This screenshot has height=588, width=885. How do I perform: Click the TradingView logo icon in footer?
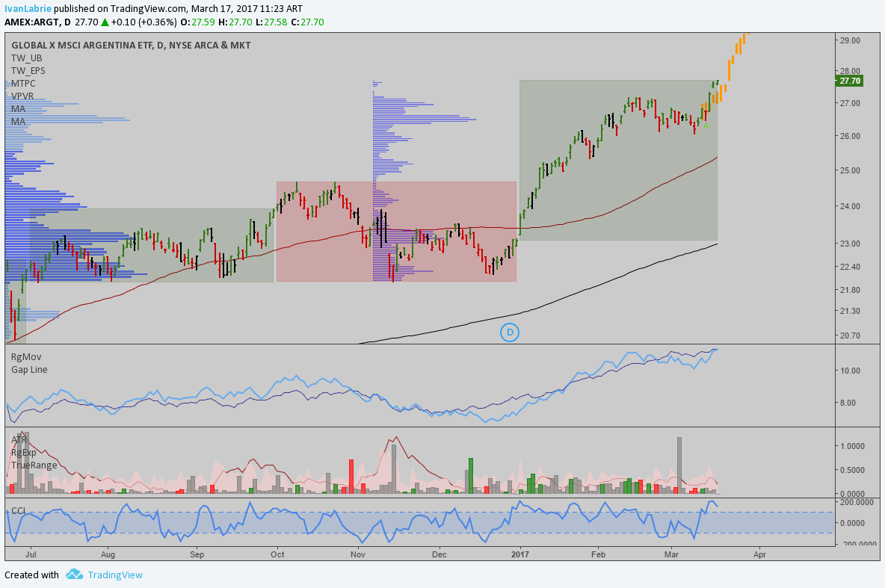(x=74, y=575)
